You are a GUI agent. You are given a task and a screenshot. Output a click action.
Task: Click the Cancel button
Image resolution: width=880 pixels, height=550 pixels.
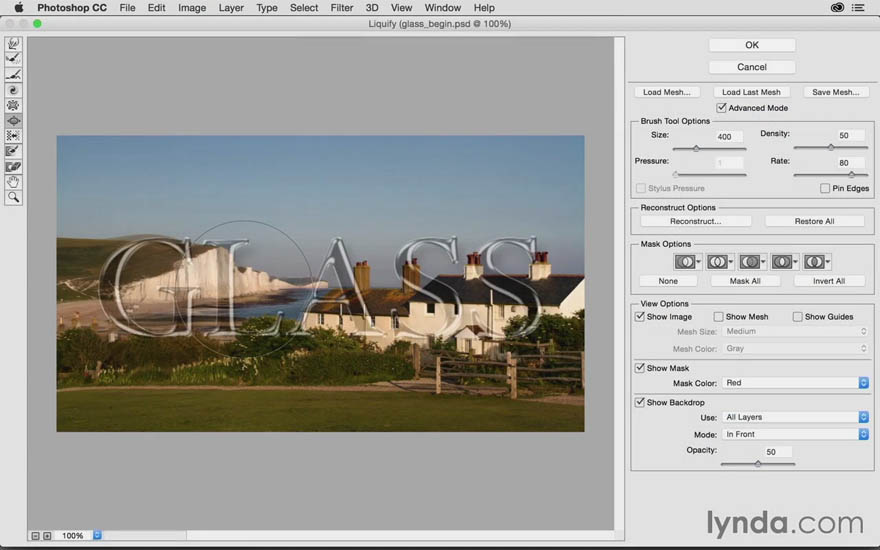(x=752, y=67)
